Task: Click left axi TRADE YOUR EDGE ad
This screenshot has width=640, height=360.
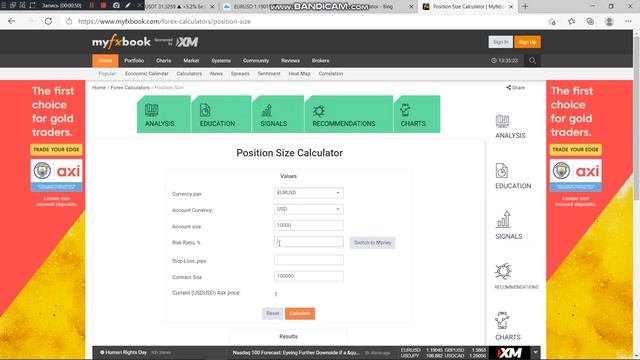Action: click(x=56, y=149)
